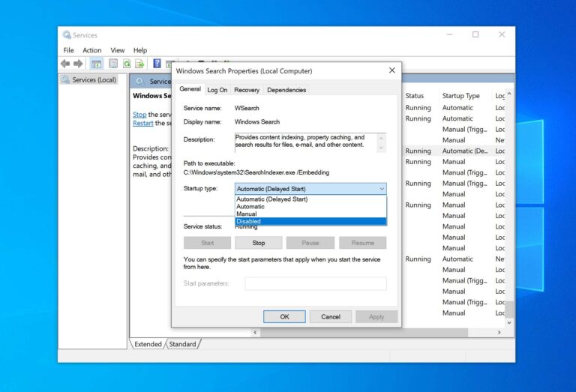
Task: Click the Restart the service link
Action: point(143,123)
